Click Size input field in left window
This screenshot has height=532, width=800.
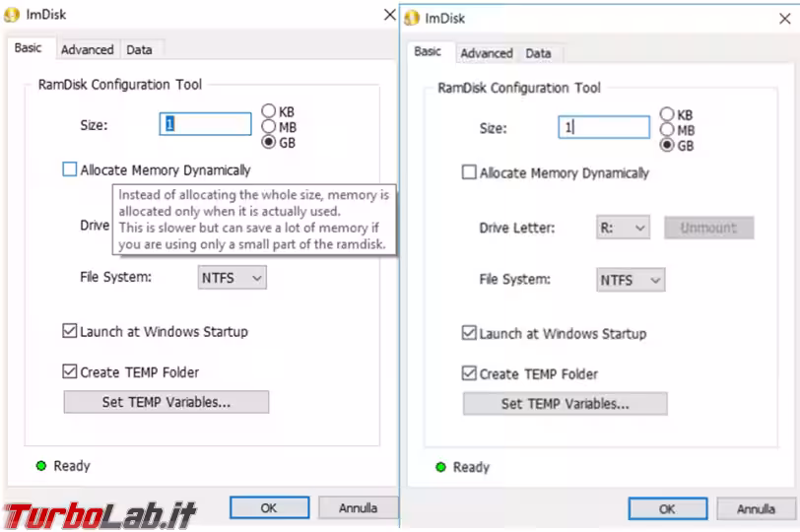pyautogui.click(x=205, y=124)
